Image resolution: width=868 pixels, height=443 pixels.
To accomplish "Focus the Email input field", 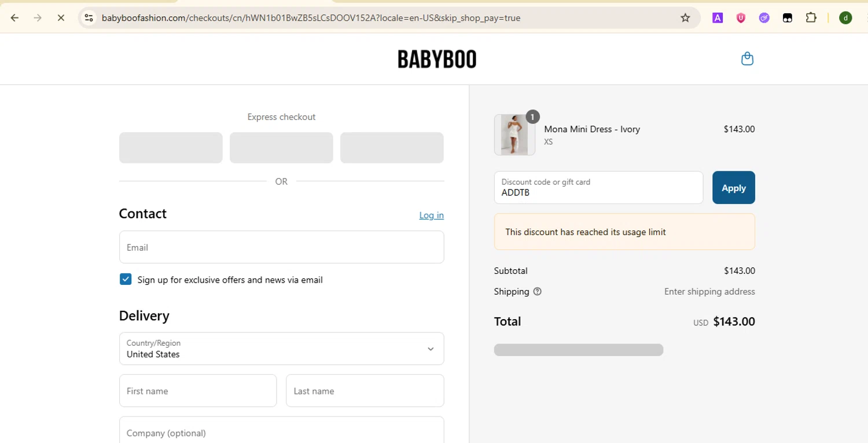I will point(282,247).
